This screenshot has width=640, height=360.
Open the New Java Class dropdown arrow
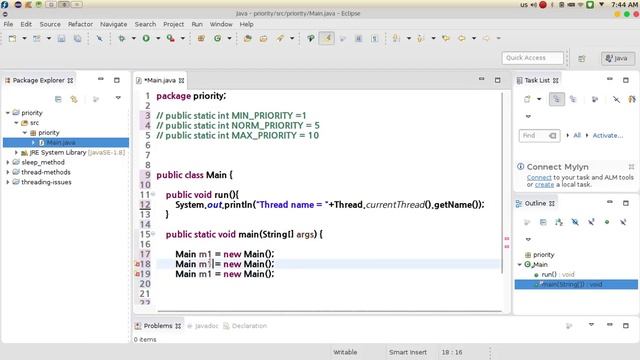(x=229, y=38)
